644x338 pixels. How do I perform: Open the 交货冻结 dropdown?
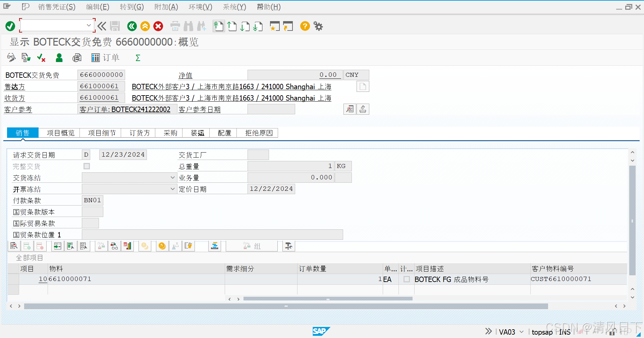(x=172, y=177)
